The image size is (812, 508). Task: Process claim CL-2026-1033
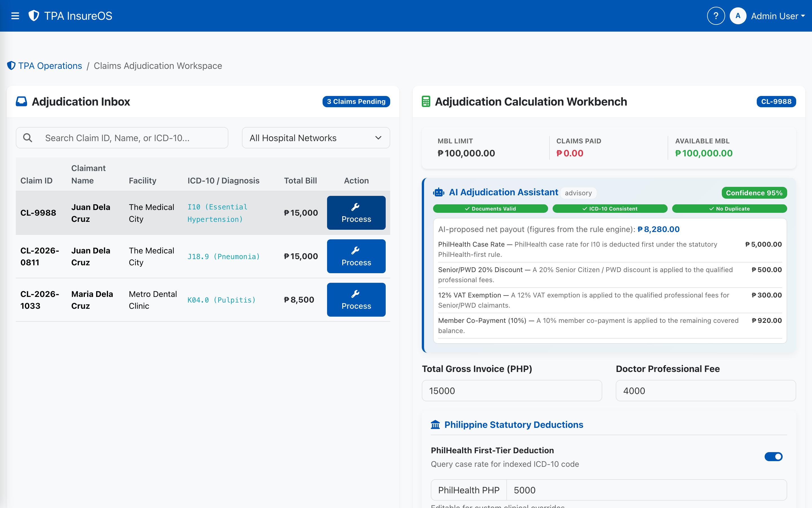(x=356, y=300)
